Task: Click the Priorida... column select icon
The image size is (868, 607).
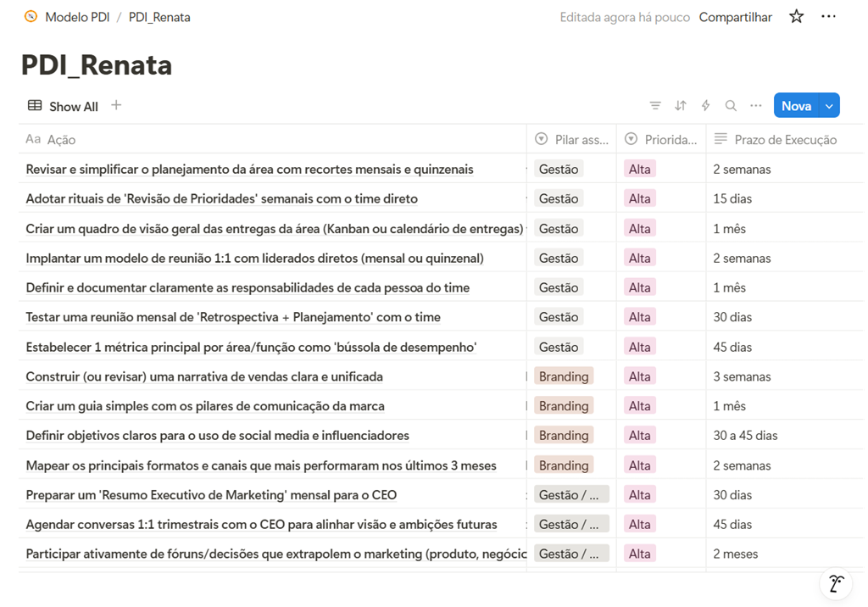Action: (631, 139)
